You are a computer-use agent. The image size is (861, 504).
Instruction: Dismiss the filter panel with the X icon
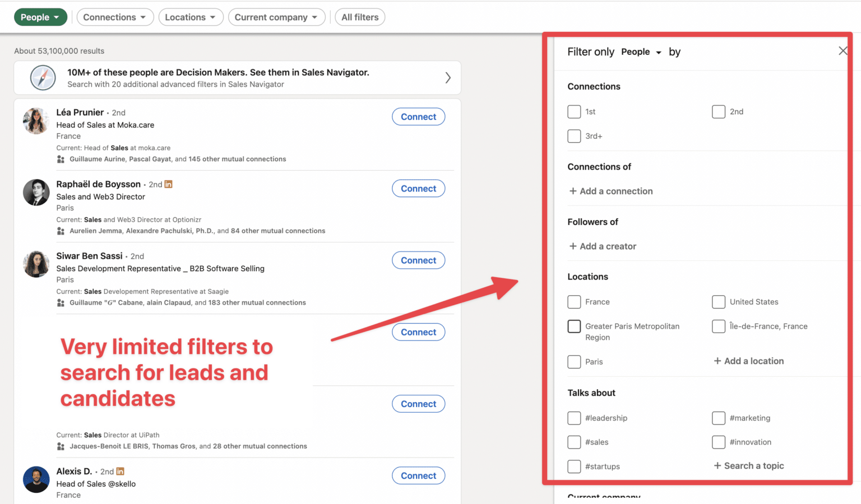843,50
